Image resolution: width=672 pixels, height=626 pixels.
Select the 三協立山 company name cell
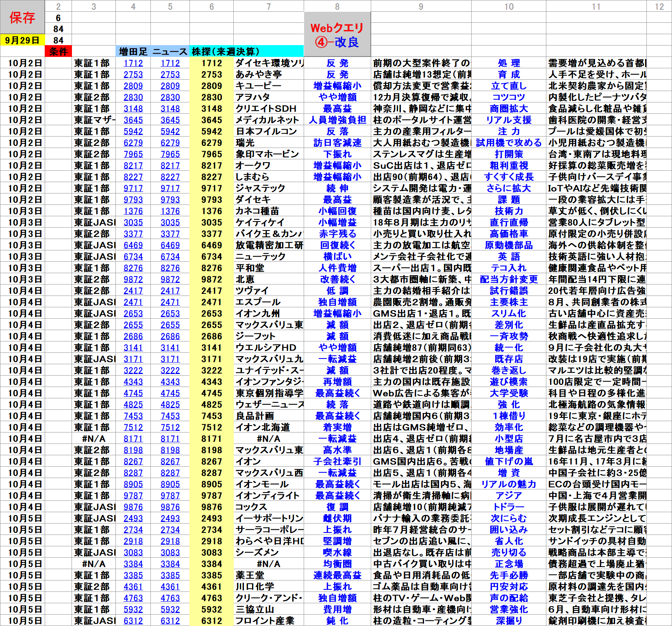269,609
